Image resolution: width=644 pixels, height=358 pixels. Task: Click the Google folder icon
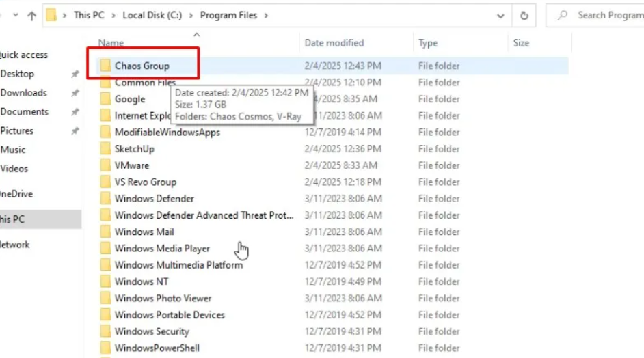click(x=105, y=99)
